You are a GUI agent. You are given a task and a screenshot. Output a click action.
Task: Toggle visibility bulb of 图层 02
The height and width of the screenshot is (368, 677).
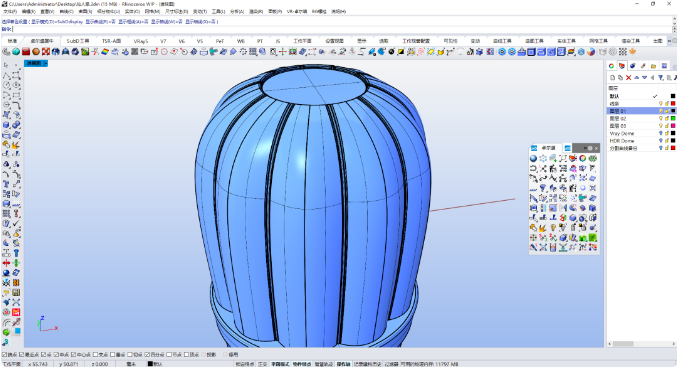click(660, 118)
